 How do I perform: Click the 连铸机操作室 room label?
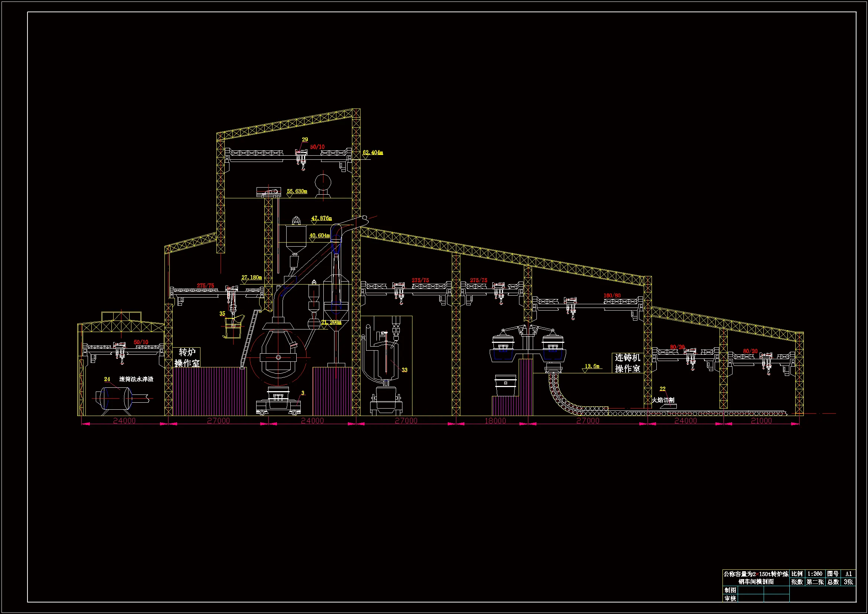[x=627, y=363]
